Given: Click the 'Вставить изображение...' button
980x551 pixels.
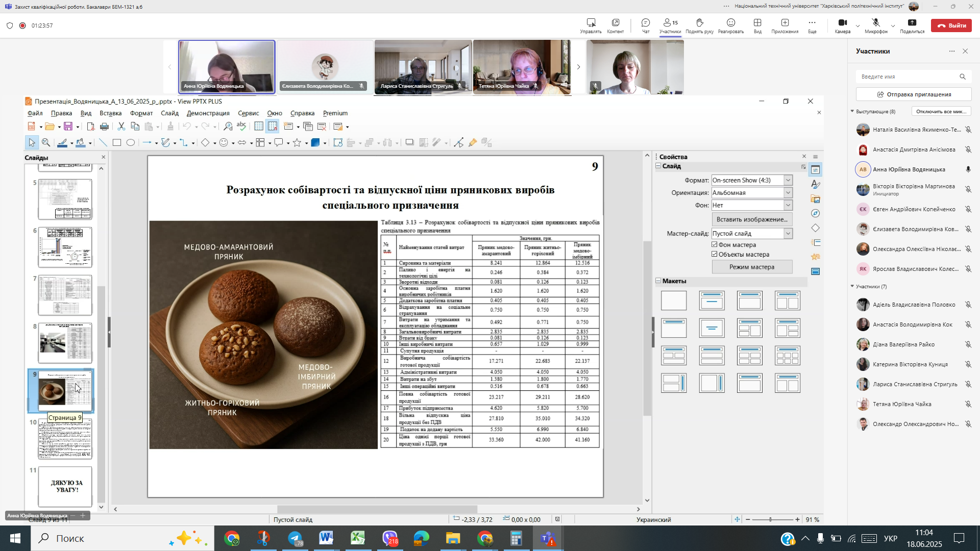Looking at the screenshot, I should click(751, 219).
